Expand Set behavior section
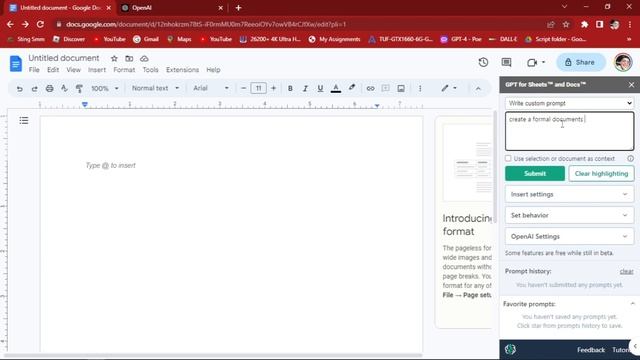Image resolution: width=640 pixels, height=360 pixels. [569, 215]
